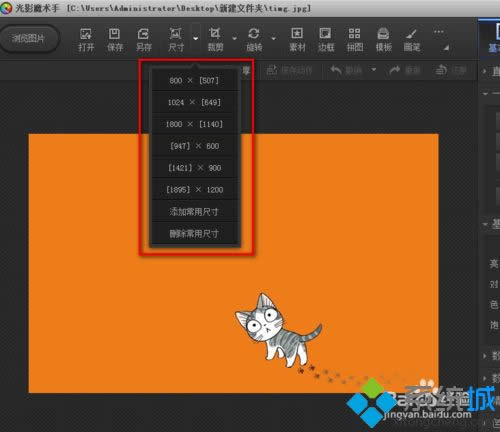Select the 画笔 (Brush) tool

click(412, 40)
